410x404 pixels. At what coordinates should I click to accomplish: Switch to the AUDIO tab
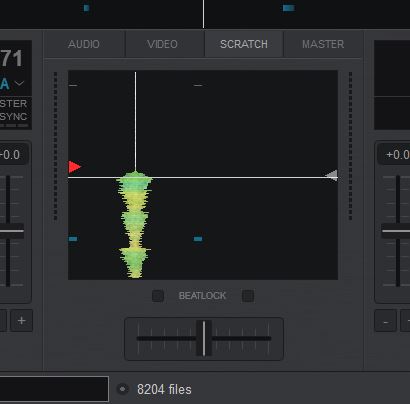[84, 44]
